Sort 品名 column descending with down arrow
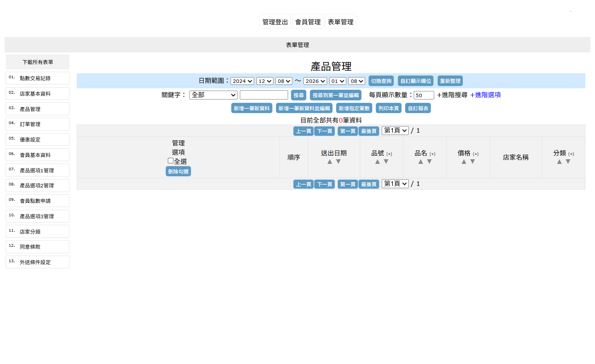The height and width of the screenshot is (364, 595). [x=429, y=162]
